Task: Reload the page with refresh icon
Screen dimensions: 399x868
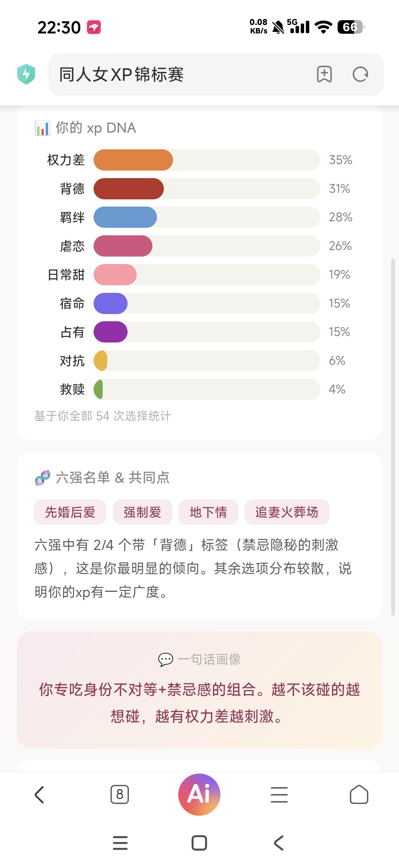Action: [360, 74]
